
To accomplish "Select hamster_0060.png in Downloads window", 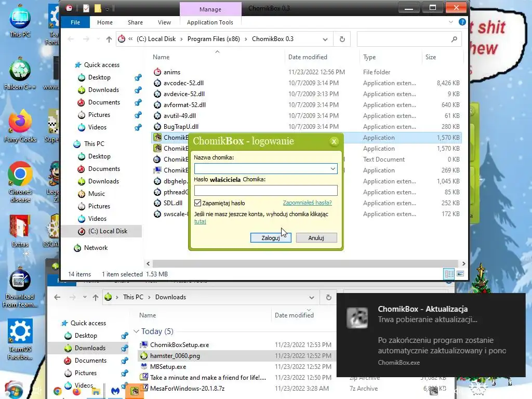I will point(175,355).
